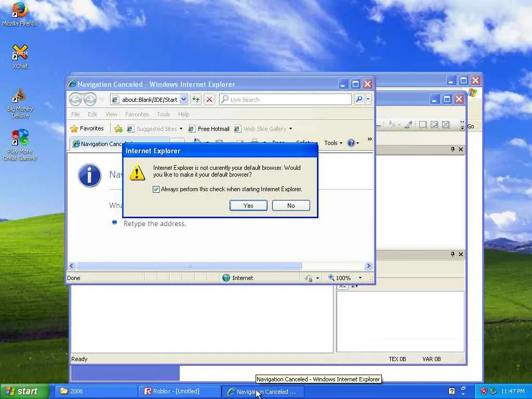532x399 pixels.
Task: Open the Help menu in Internet Explorer
Action: pyautogui.click(x=183, y=114)
